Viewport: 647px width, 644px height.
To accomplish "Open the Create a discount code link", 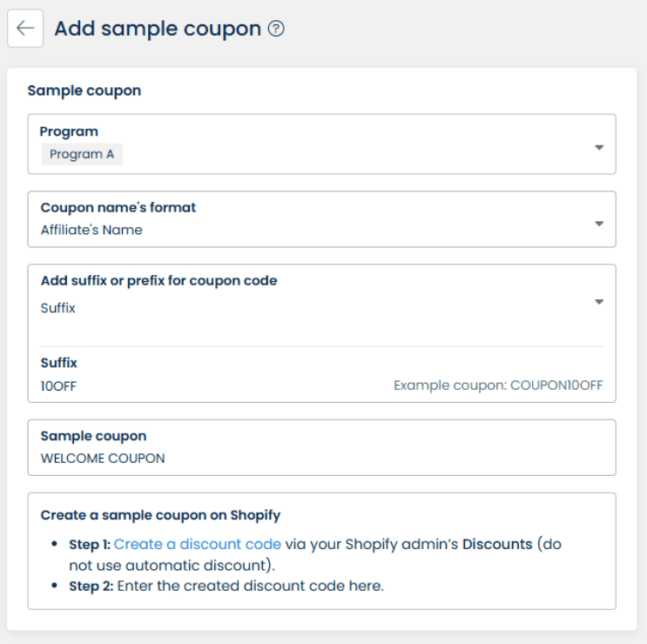I will [x=198, y=544].
